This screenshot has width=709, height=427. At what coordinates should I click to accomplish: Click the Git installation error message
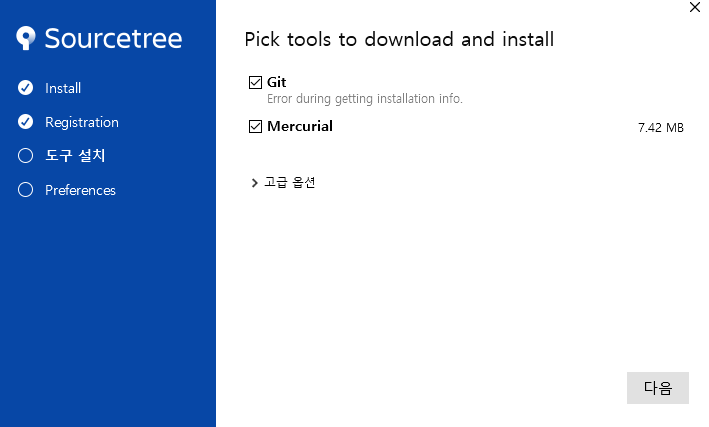(x=365, y=99)
